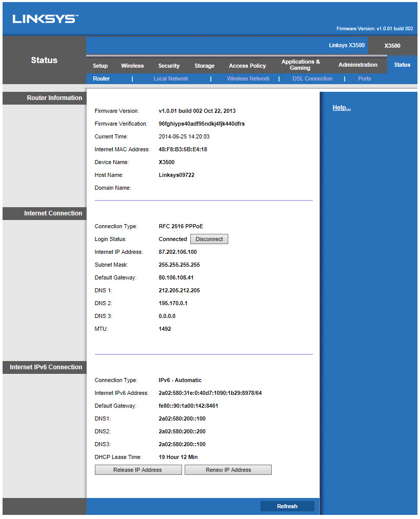Select the Router sub-tab
This screenshot has height=519, width=420.
101,78
